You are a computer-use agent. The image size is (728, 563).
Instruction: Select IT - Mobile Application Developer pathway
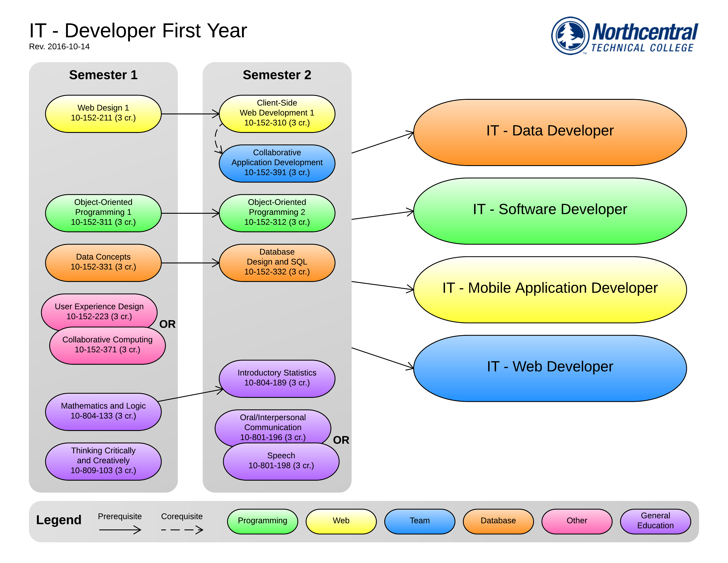coord(550,289)
